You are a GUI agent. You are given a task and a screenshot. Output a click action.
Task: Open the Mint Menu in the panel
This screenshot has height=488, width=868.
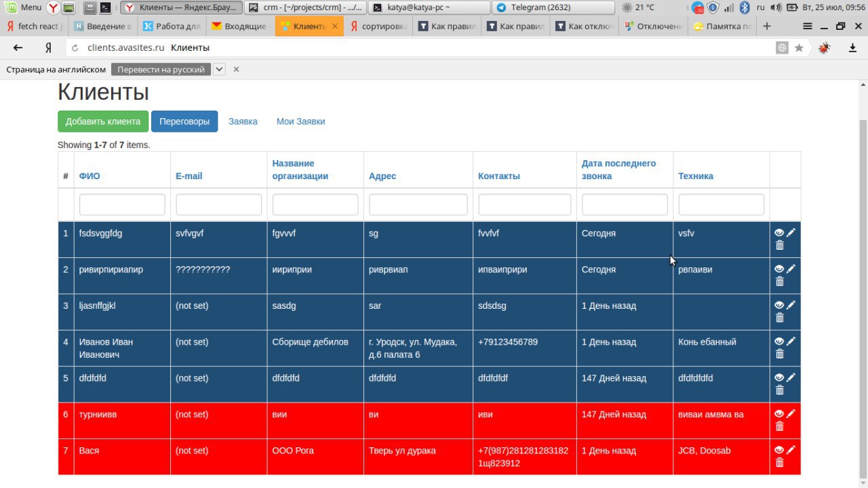tap(24, 7)
